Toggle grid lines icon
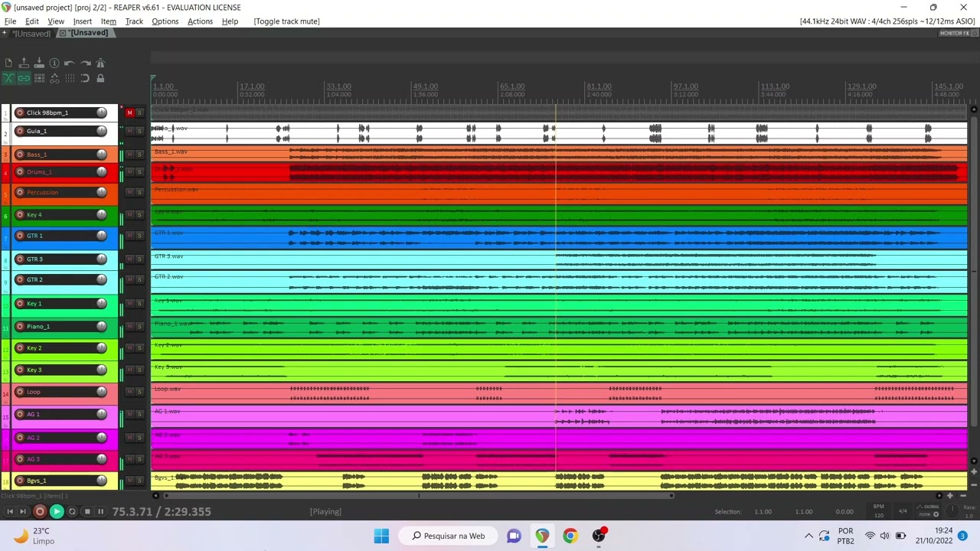980x551 pixels. 70,78
